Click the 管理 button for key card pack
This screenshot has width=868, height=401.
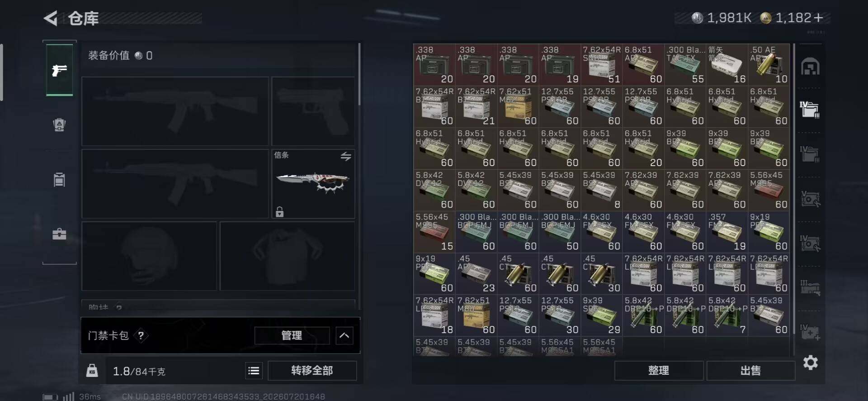[292, 335]
